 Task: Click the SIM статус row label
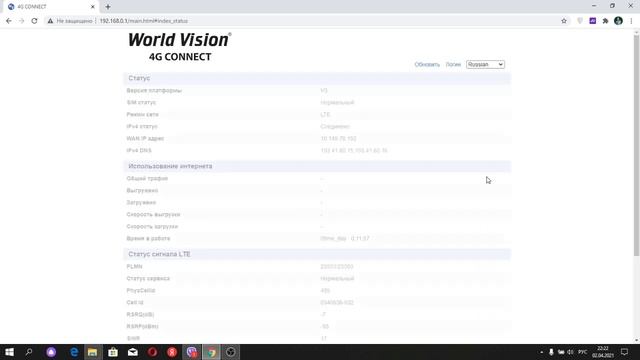tap(141, 102)
